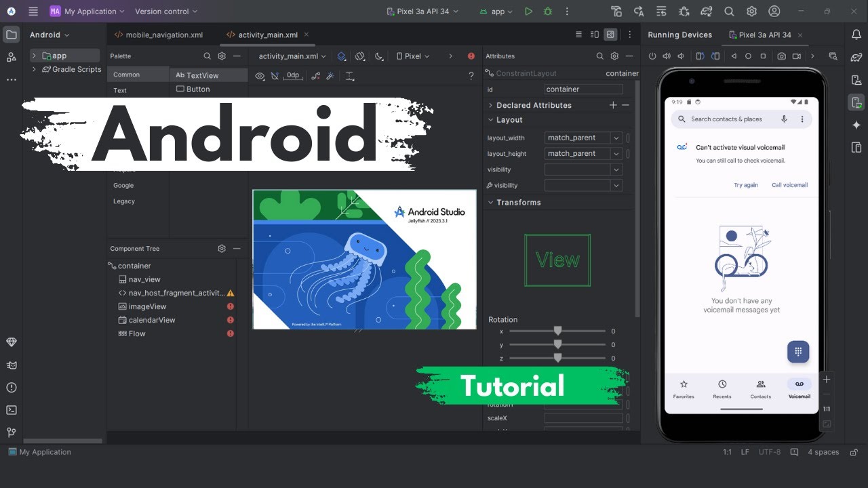Open the Notifications bell in the right sidebar

(x=856, y=35)
